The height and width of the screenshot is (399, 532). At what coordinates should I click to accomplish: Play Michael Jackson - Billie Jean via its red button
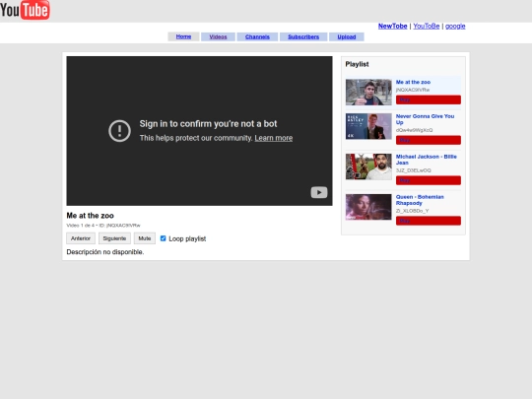coord(429,180)
